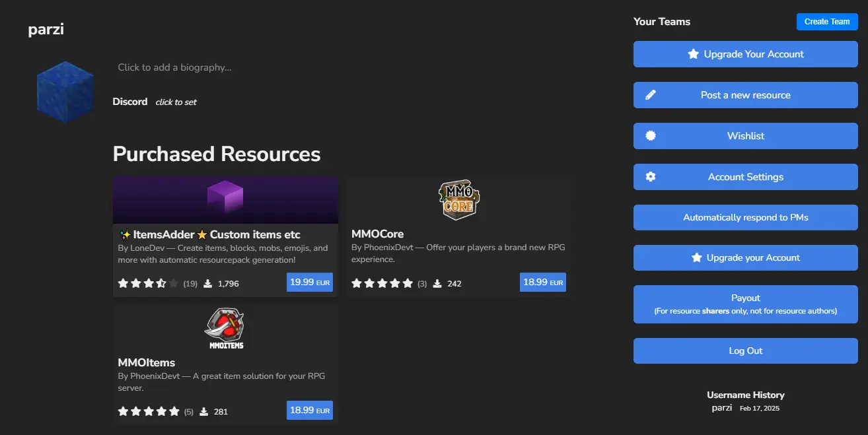Click the five-star rating on MMOItems card
The image size is (868, 435).
click(149, 411)
